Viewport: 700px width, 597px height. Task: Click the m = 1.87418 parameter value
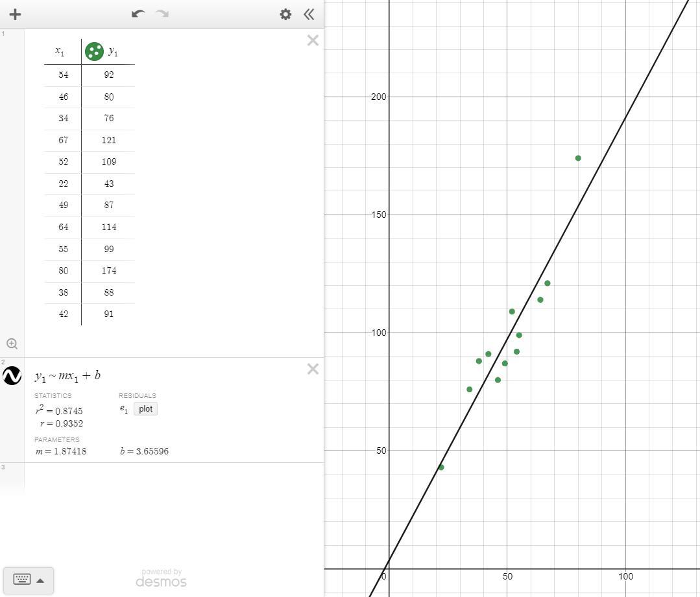[61, 451]
